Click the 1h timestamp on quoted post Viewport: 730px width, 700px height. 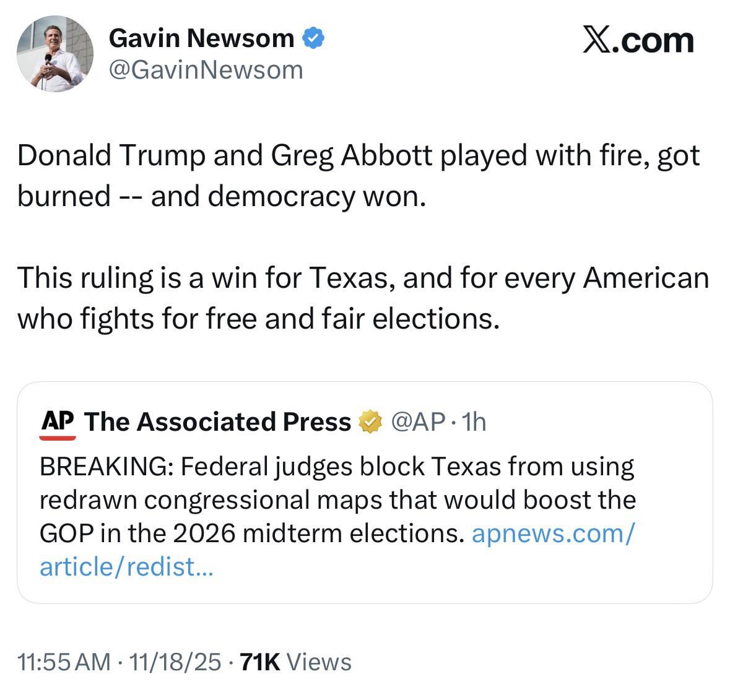474,422
